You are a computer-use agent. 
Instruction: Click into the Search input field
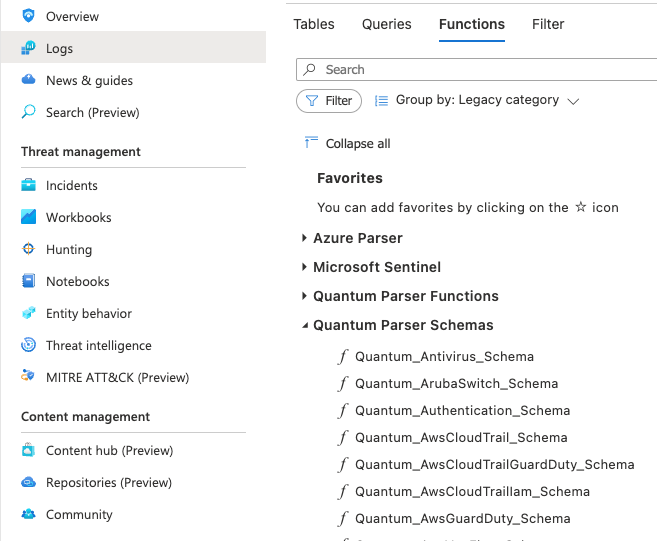click(480, 70)
